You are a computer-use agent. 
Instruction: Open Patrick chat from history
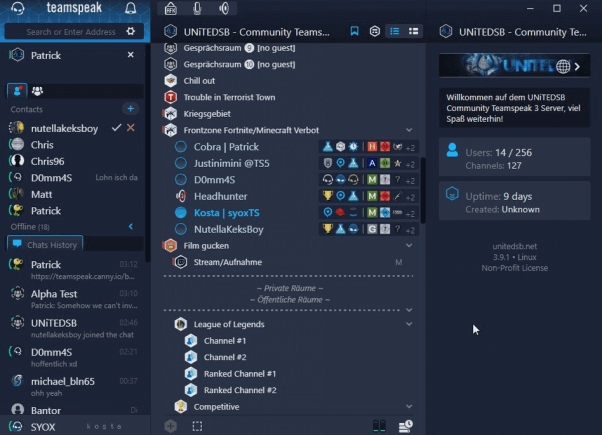coord(73,270)
